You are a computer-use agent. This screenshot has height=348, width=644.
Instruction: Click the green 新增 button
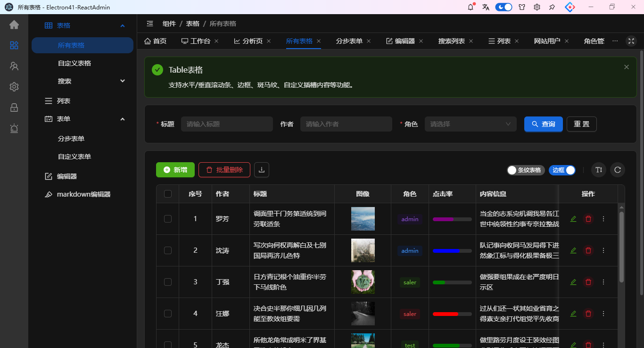[175, 170]
